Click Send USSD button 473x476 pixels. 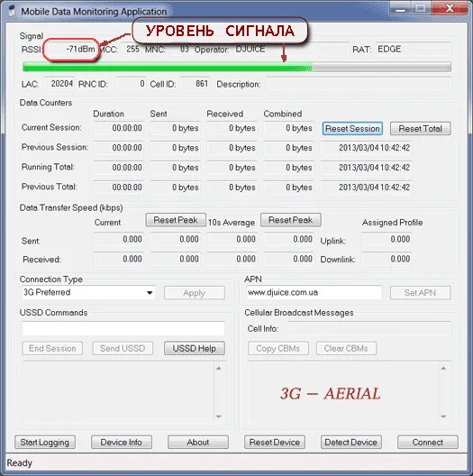pos(123,348)
